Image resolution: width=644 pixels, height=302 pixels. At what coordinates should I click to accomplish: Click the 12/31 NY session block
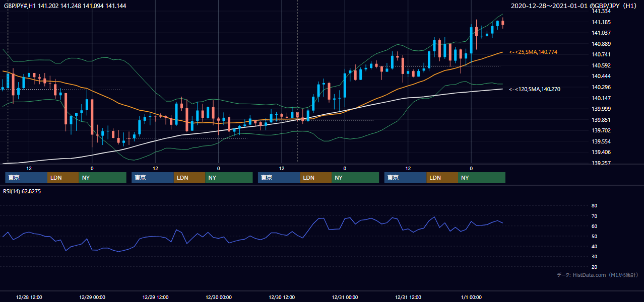point(482,178)
